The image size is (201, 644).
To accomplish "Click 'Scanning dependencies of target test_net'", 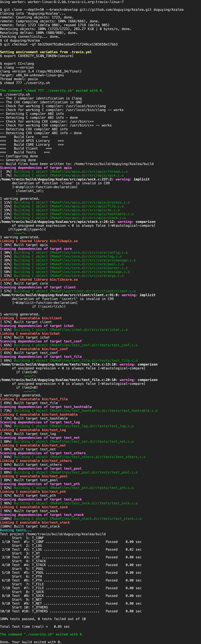I will [40, 438].
